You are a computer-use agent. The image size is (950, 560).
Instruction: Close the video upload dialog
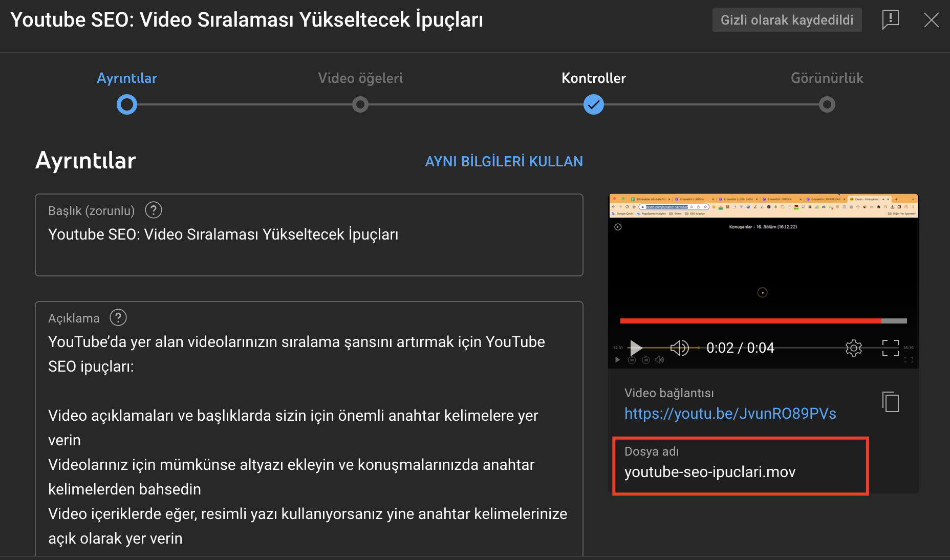931,20
